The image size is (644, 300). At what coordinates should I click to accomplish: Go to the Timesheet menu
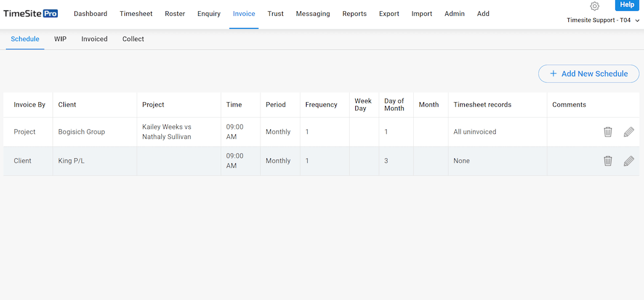[x=136, y=14]
